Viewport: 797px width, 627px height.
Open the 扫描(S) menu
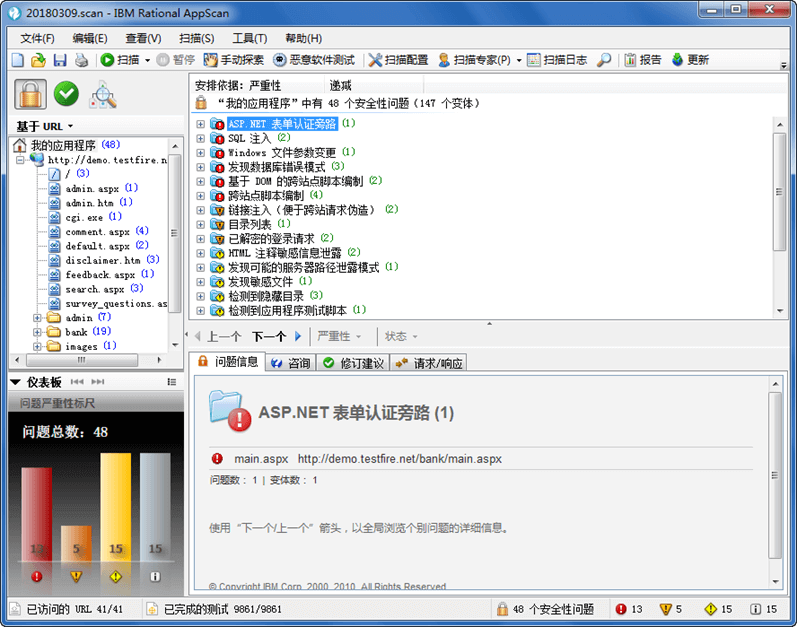coord(197,39)
